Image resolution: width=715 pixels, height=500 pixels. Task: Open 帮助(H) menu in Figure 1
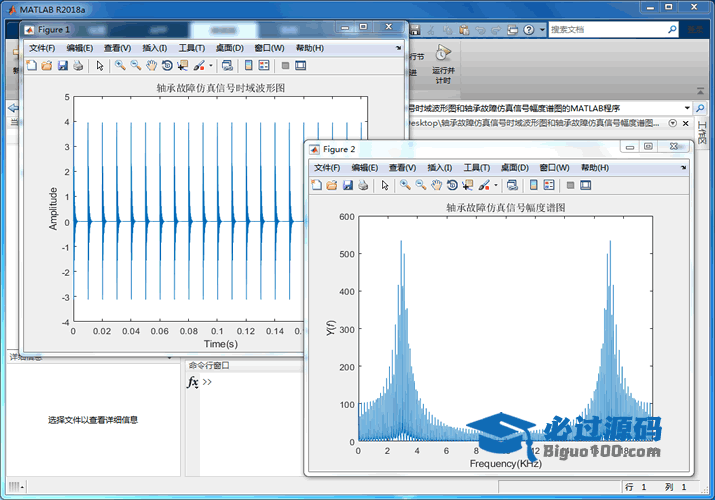[310, 48]
